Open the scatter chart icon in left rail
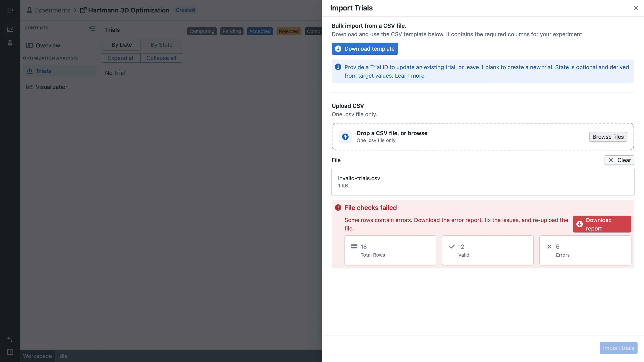The image size is (644, 362). coord(10,30)
